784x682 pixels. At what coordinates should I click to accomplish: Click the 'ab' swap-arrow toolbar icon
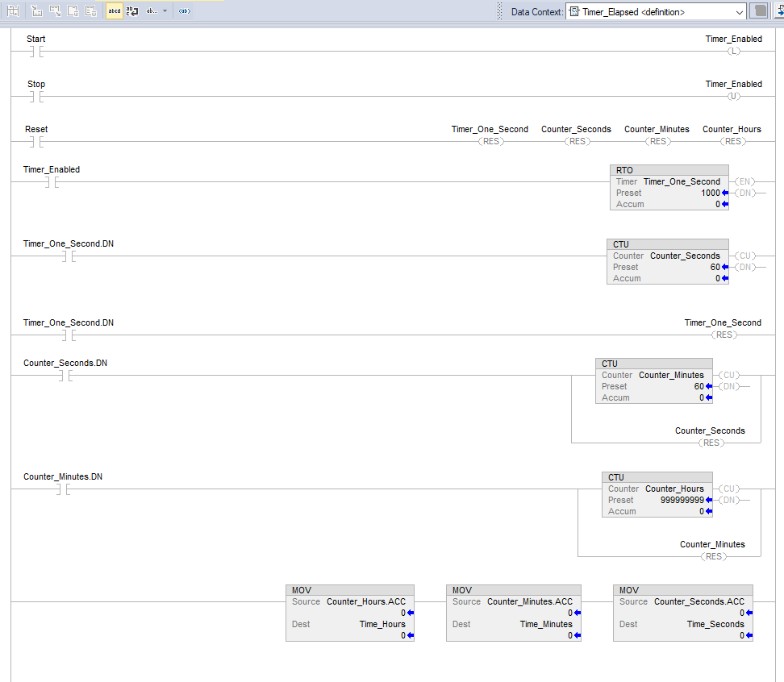[133, 11]
